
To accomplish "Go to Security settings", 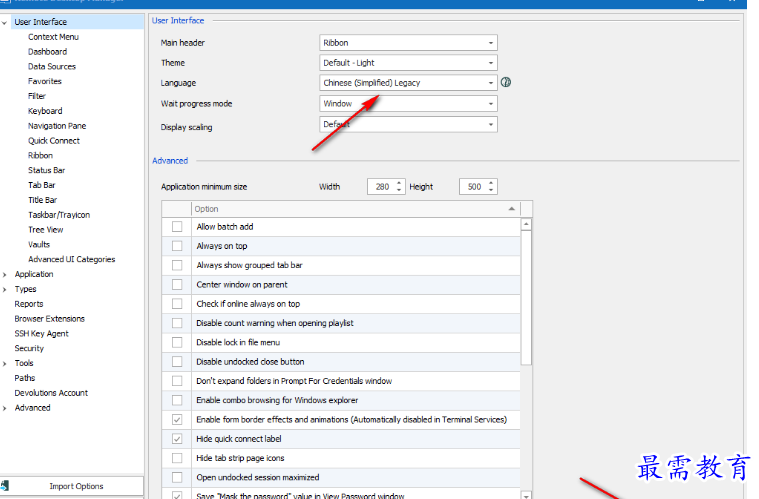I will point(29,348).
